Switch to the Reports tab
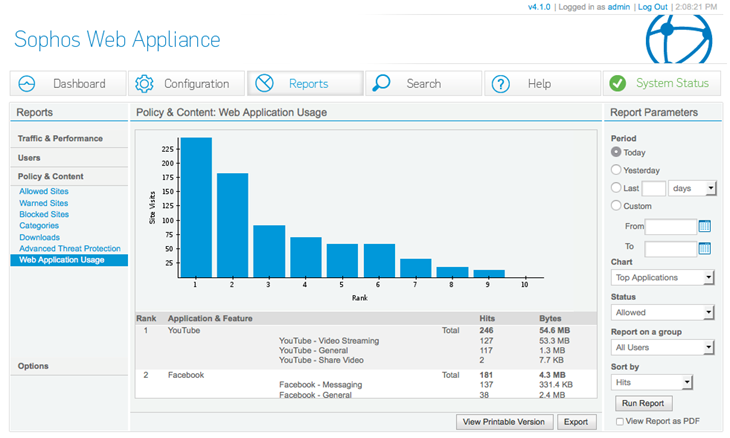 click(305, 84)
